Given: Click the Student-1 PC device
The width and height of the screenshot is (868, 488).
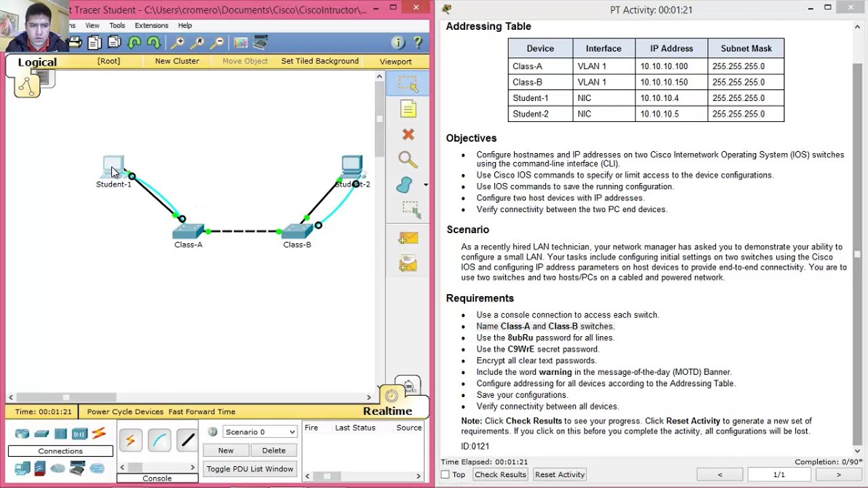Looking at the screenshot, I should [113, 167].
